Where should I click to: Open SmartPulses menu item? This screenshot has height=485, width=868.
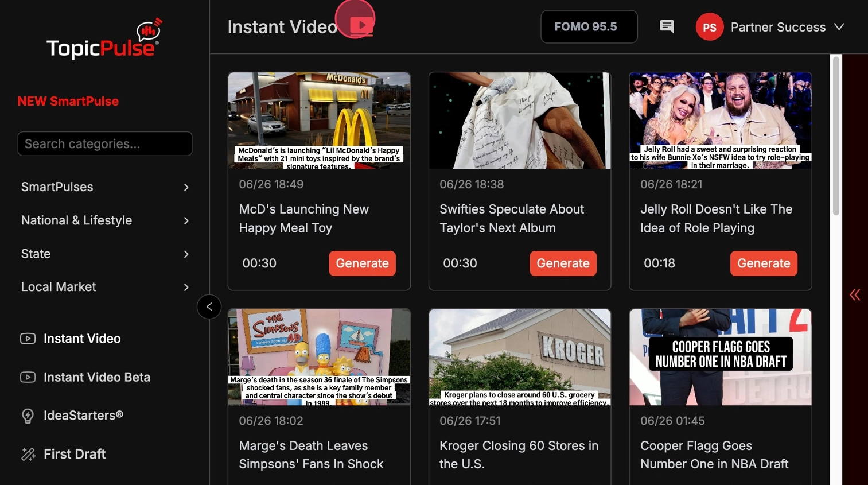coord(105,187)
